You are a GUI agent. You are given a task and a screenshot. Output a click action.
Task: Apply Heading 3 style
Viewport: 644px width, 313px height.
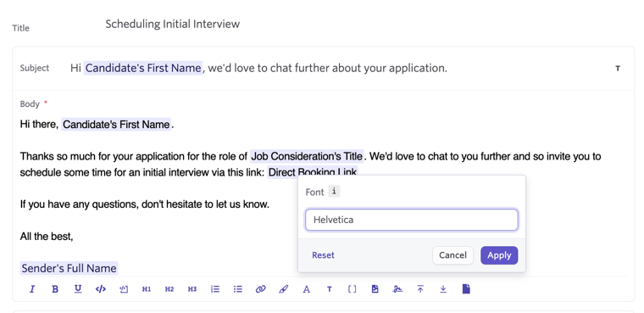pyautogui.click(x=192, y=289)
